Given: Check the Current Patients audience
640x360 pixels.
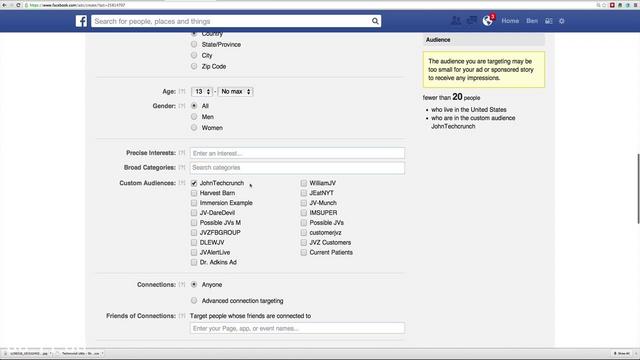Looking at the screenshot, I should pyautogui.click(x=304, y=252).
